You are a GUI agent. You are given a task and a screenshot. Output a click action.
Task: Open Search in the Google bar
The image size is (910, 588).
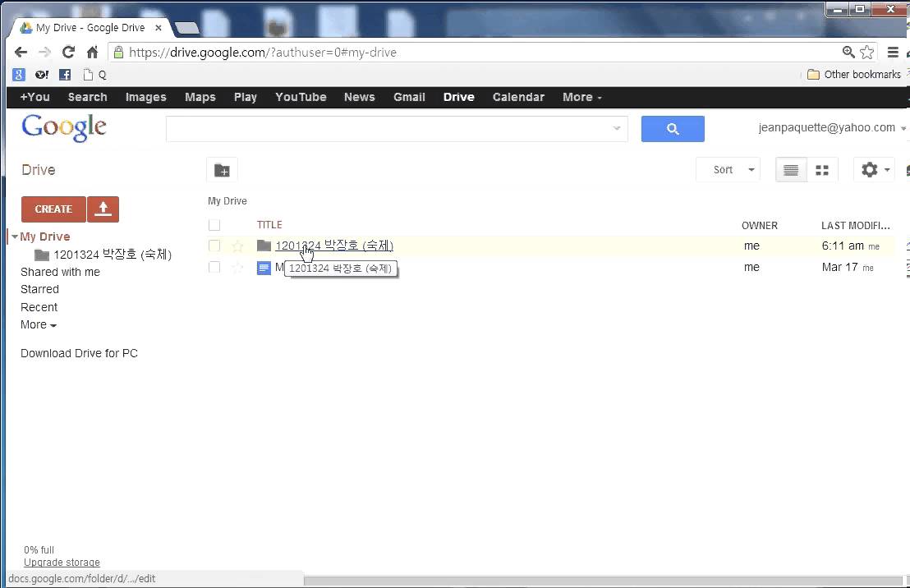pos(88,98)
